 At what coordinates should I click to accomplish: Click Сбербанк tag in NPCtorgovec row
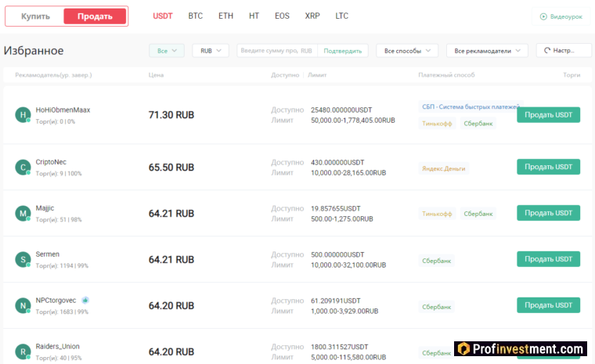(x=436, y=307)
